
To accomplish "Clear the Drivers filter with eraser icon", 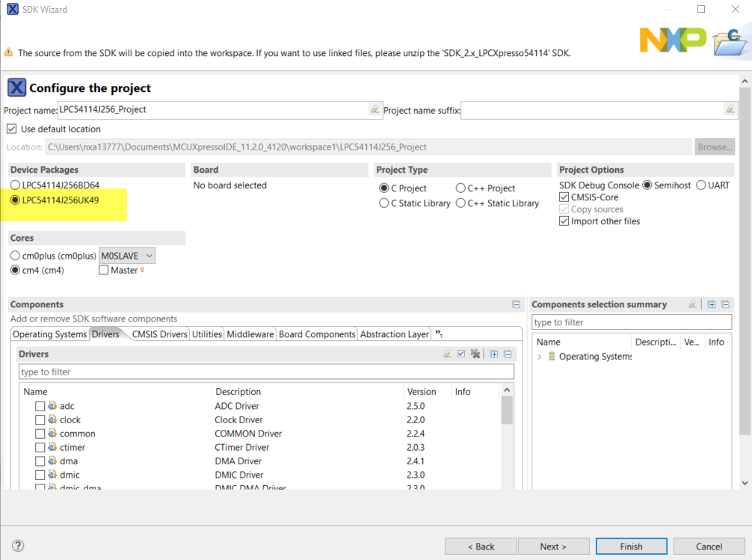I will [x=447, y=353].
